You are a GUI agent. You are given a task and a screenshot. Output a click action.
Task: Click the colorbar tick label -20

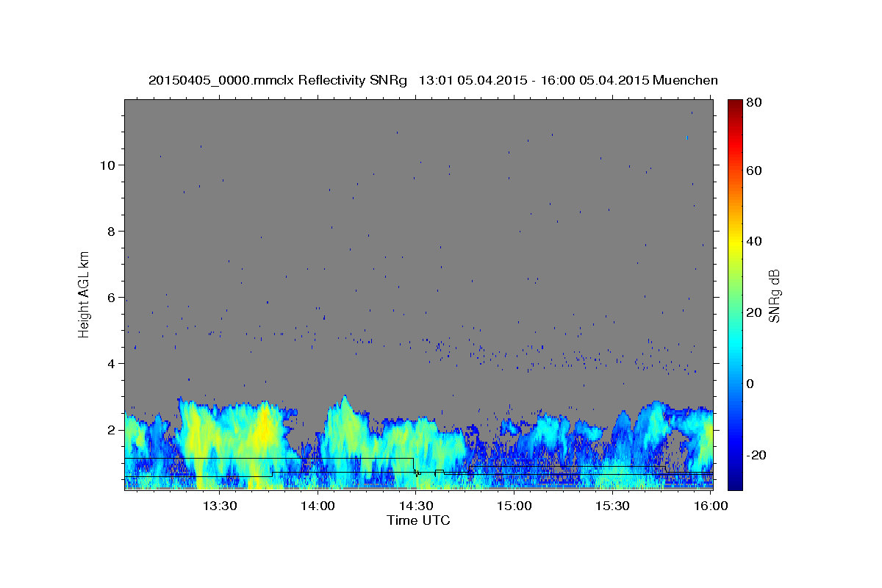[756, 455]
